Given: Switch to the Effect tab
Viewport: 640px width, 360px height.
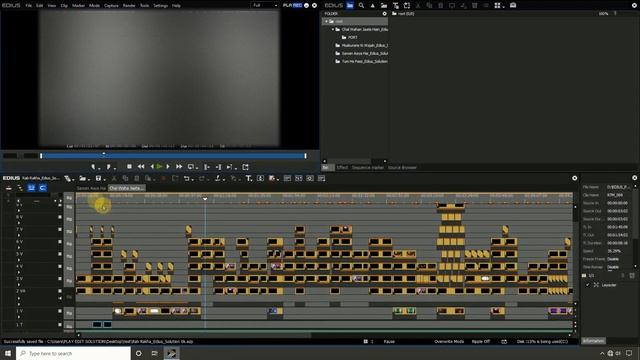Looking at the screenshot, I should (342, 167).
